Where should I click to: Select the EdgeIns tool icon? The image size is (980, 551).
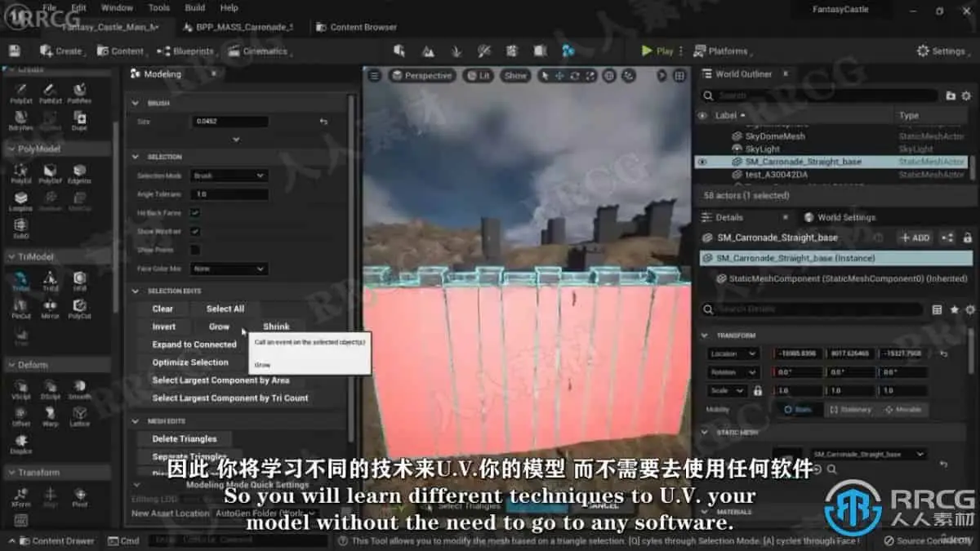(x=79, y=173)
